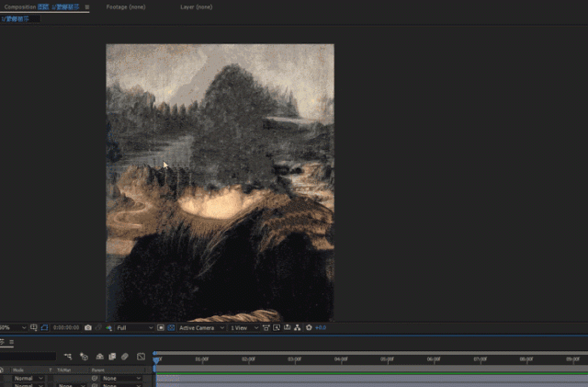This screenshot has width=588, height=387.
Task: Open the Composition panel hamburger menu
Action: [x=87, y=6]
